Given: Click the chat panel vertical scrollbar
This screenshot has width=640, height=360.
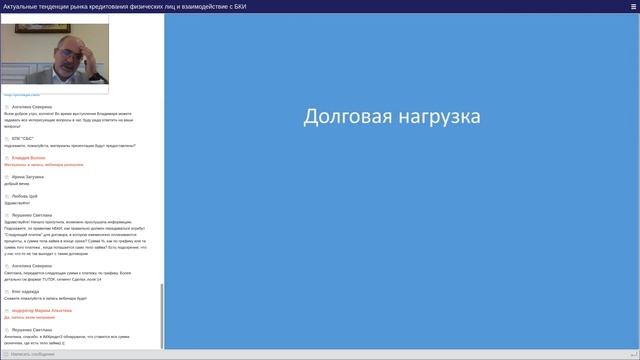Looking at the screenshot, I should pyautogui.click(x=162, y=316).
